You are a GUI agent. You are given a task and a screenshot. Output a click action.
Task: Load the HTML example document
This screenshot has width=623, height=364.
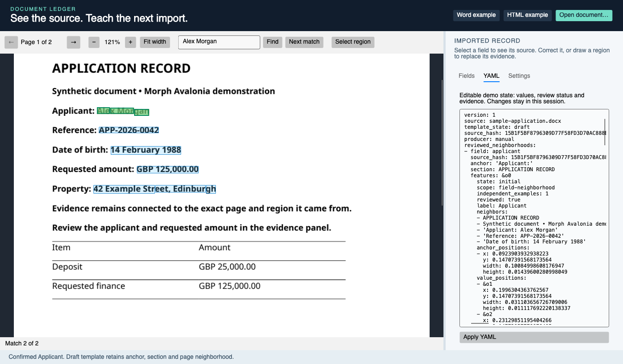pyautogui.click(x=527, y=15)
